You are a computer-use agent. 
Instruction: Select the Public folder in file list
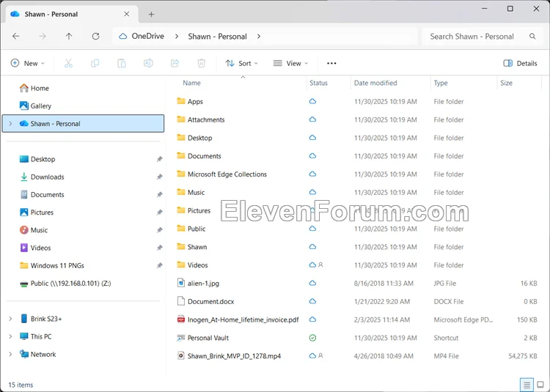[197, 229]
